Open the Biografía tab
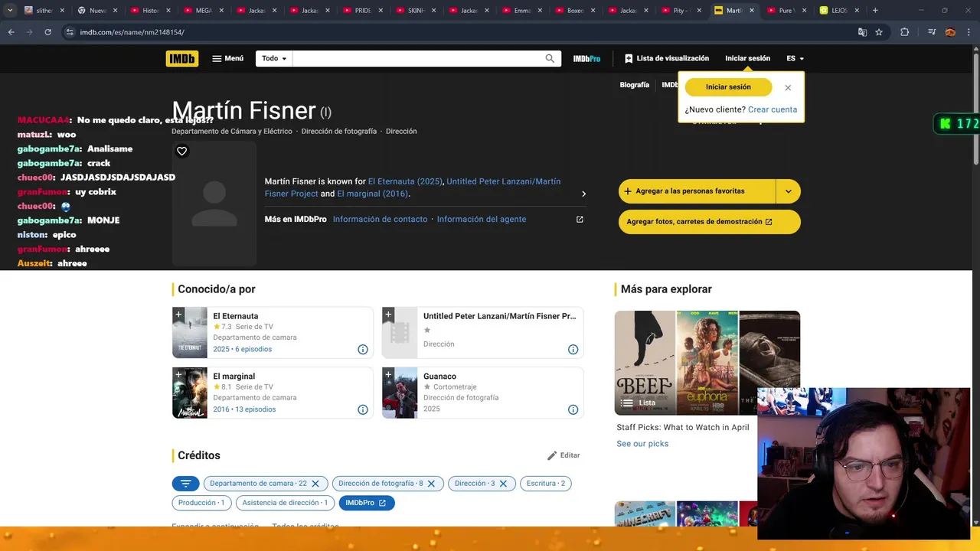 634,85
